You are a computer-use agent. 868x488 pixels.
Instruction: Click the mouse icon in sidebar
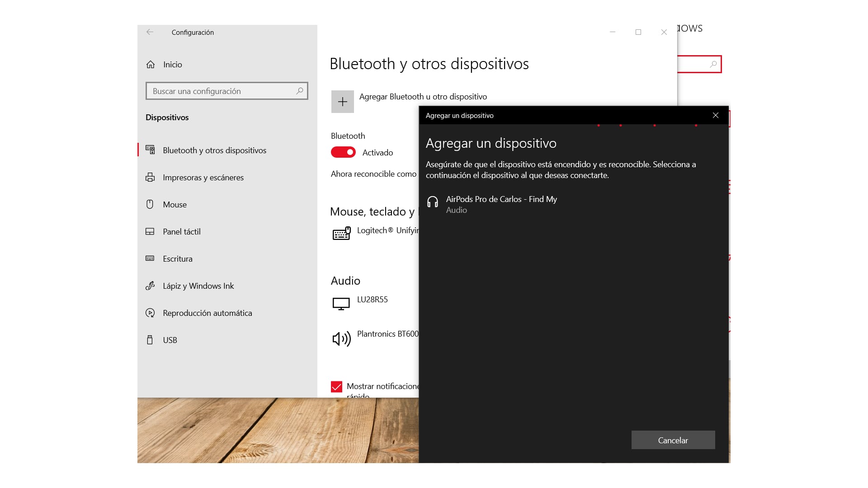[x=150, y=204]
